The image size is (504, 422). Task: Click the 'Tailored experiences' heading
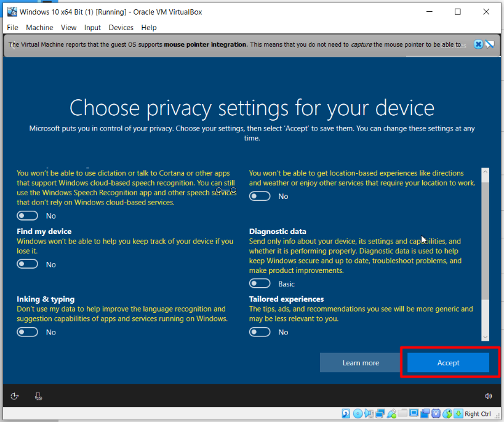point(286,299)
